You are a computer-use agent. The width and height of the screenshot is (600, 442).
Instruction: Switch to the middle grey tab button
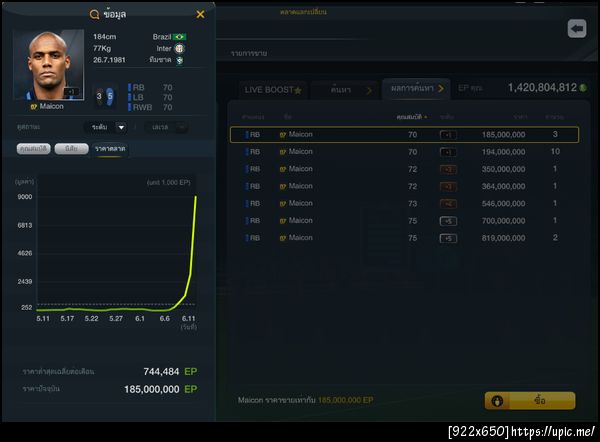coord(72,148)
